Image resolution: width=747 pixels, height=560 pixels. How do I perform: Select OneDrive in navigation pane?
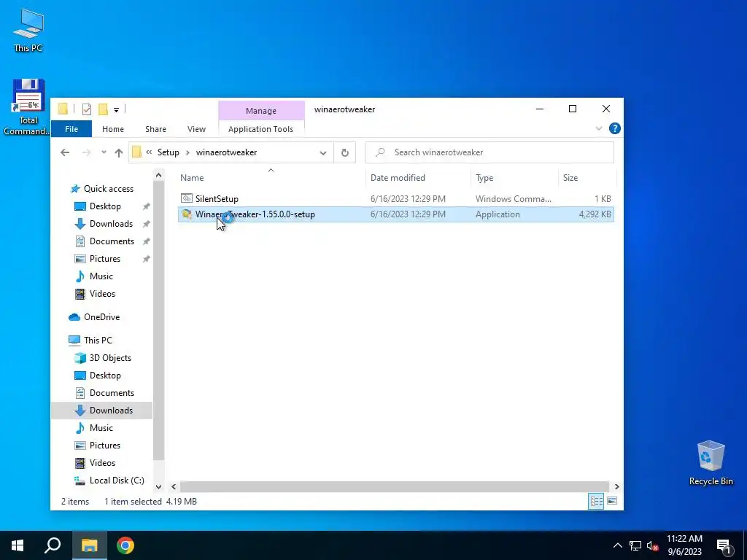pyautogui.click(x=101, y=317)
